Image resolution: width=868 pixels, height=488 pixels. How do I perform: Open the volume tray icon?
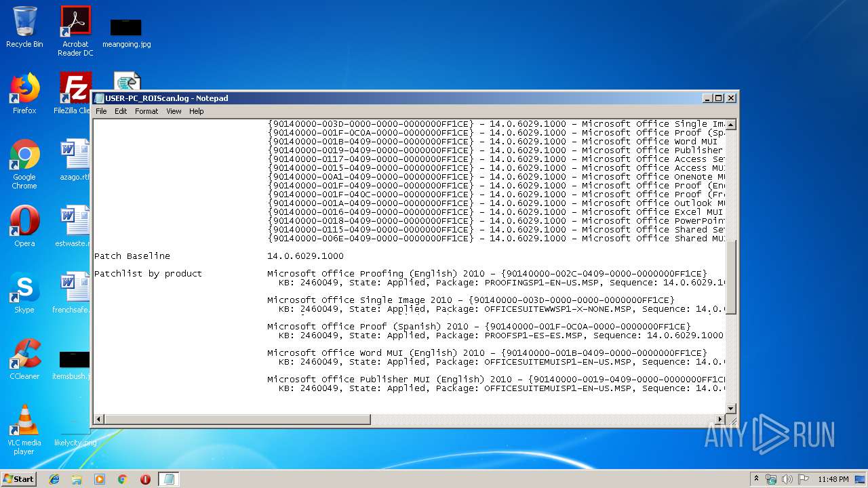pyautogui.click(x=787, y=479)
